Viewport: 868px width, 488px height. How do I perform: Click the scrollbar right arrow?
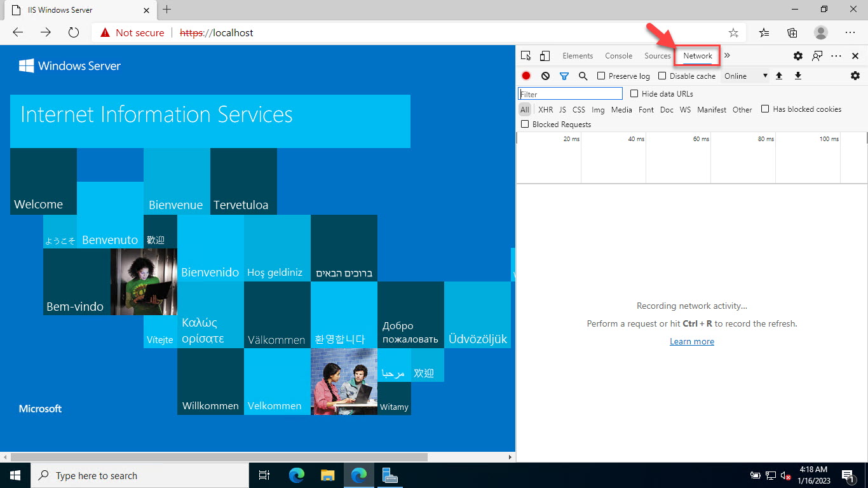(510, 457)
